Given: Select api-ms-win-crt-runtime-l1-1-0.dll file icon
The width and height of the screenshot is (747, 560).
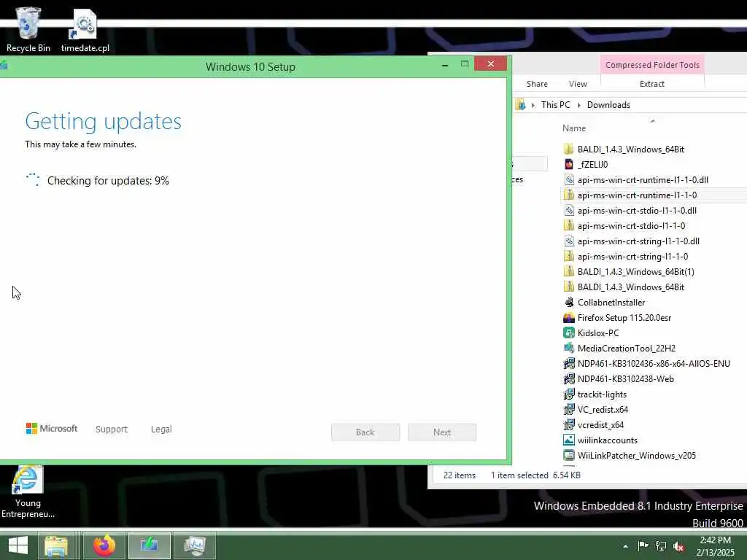Looking at the screenshot, I should [x=569, y=179].
